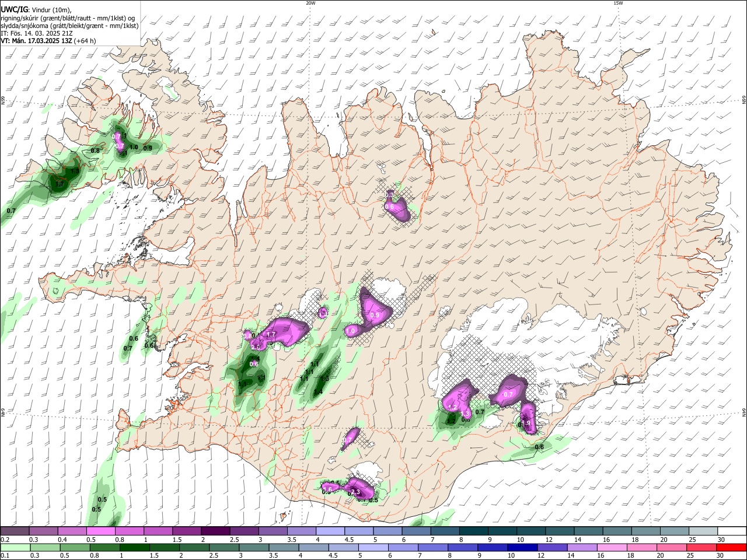The height and width of the screenshot is (560, 747).
Task: Select the top-row legend swatch between 1.5 and 2
Action: pyautogui.click(x=187, y=531)
